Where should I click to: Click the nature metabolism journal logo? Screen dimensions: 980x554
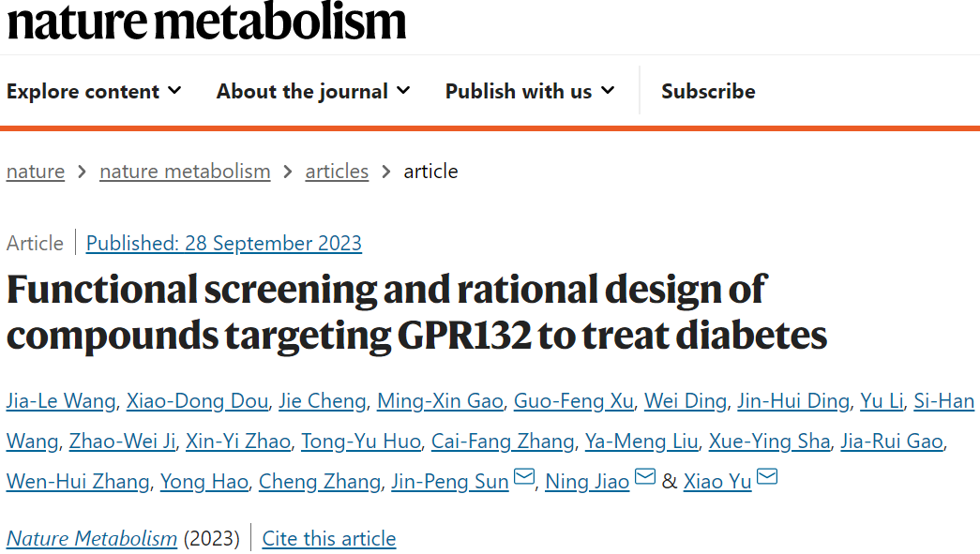[206, 20]
